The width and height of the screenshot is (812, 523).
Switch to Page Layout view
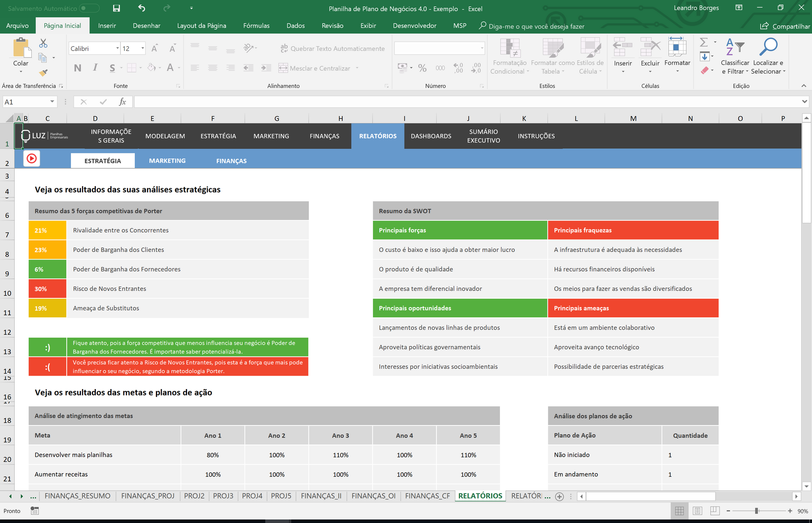point(697,511)
